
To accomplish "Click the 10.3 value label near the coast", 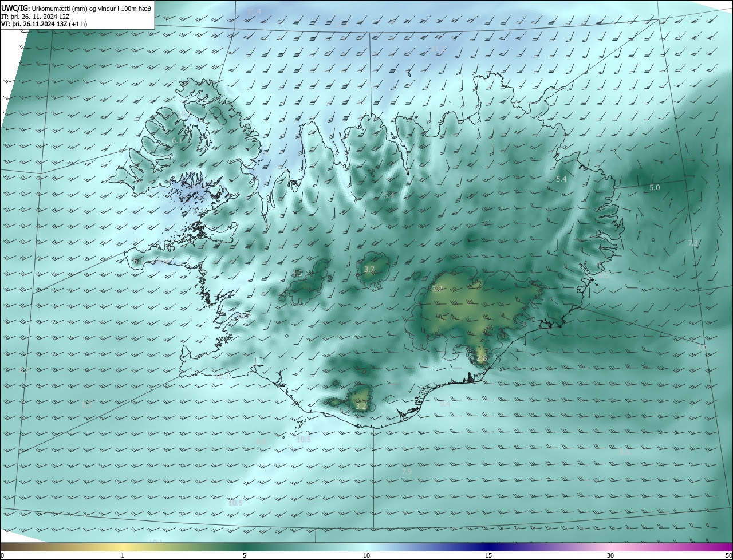I will click(x=222, y=376).
